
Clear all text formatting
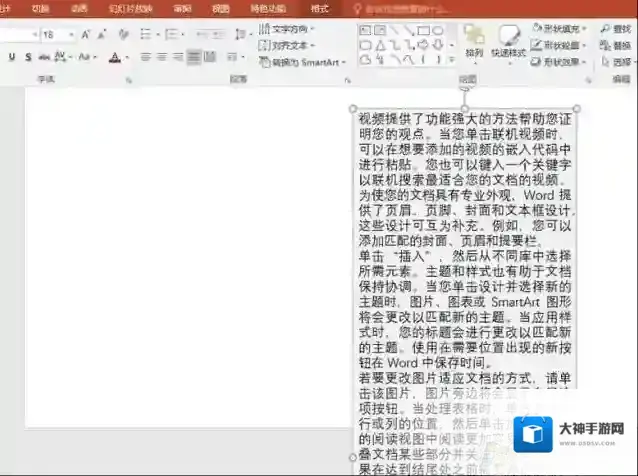coord(125,34)
